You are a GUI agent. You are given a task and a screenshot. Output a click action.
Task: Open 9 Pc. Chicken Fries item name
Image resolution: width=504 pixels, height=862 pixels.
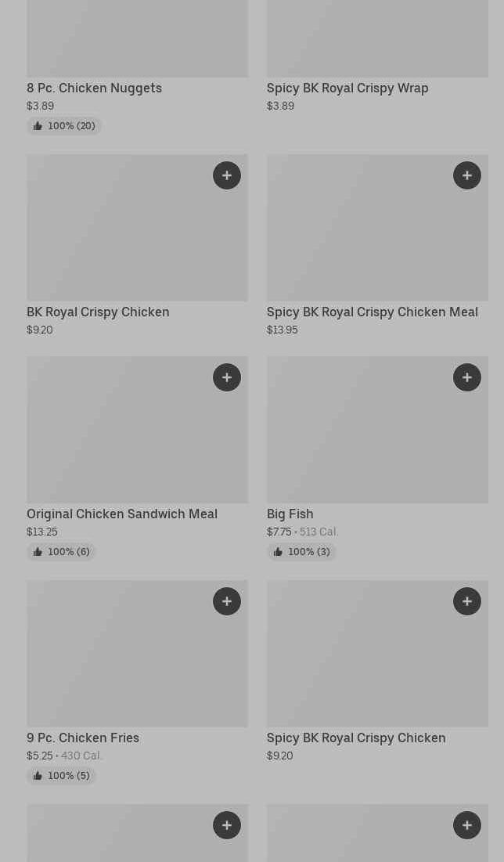click(83, 738)
